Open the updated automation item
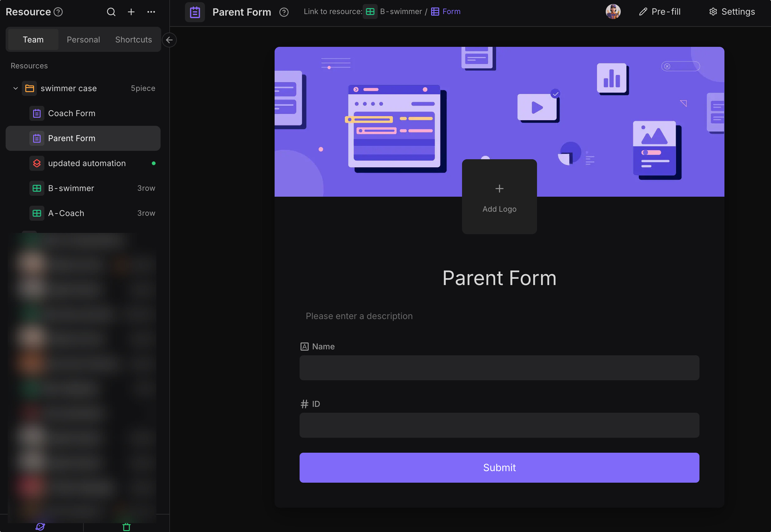Screen dimensions: 771x532 tap(87, 163)
